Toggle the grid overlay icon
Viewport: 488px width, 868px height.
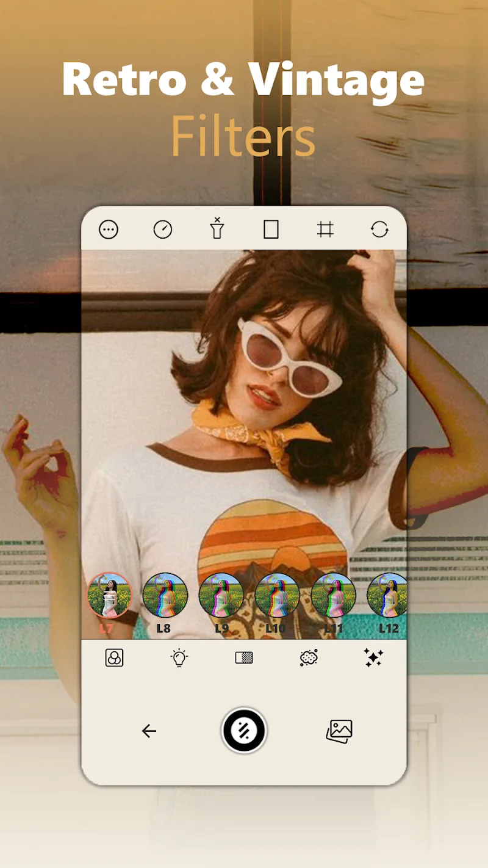point(325,230)
